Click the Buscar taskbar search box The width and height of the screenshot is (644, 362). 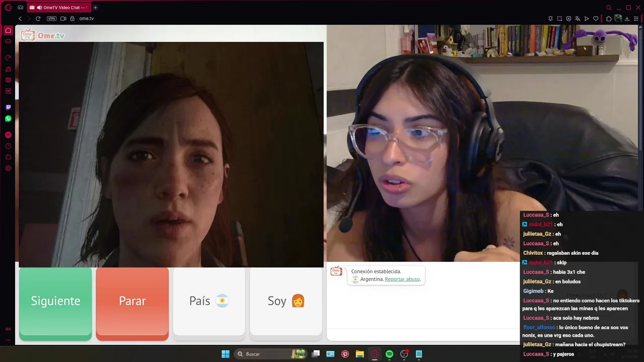click(272, 354)
